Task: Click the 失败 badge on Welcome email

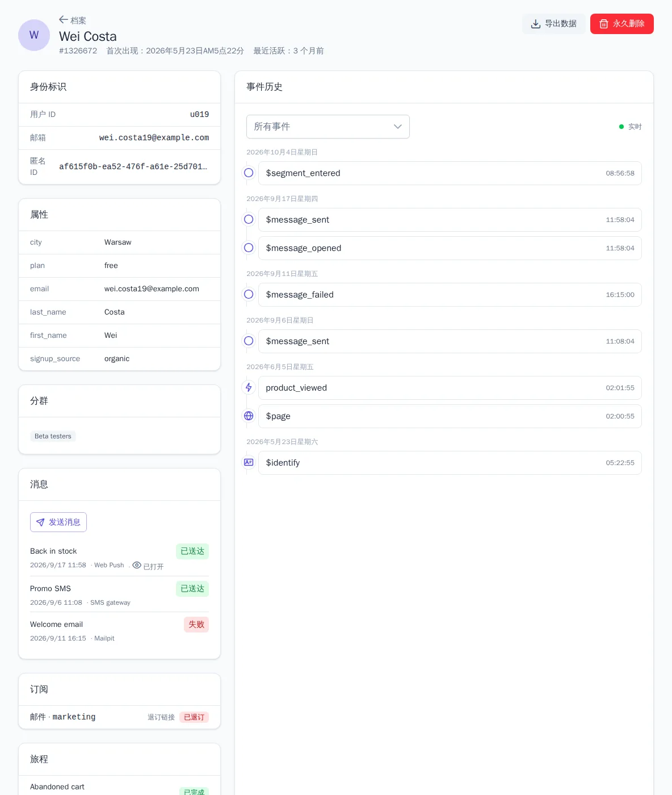Action: tap(196, 625)
